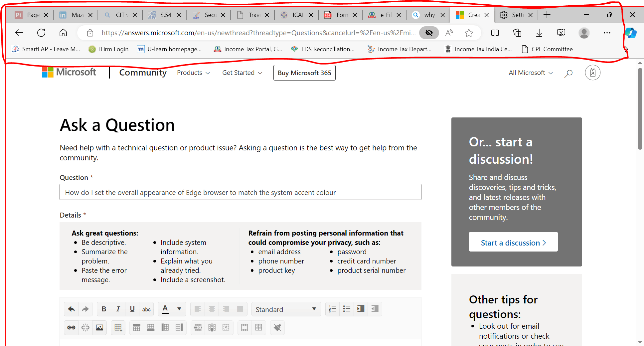
Task: Delete the table row
Action: coord(198,328)
